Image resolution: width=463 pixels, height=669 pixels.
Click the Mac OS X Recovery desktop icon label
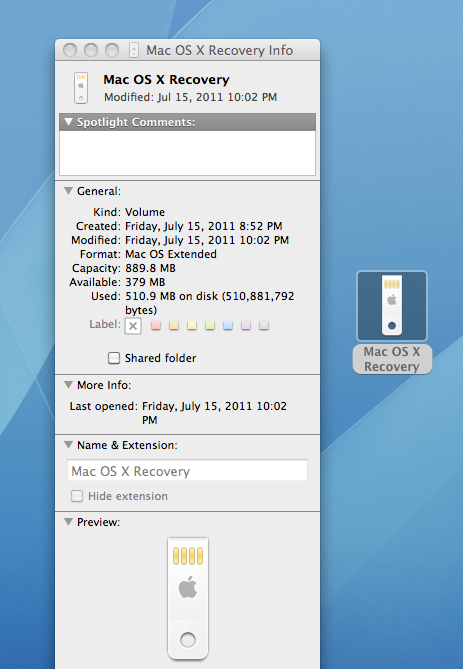tap(392, 359)
